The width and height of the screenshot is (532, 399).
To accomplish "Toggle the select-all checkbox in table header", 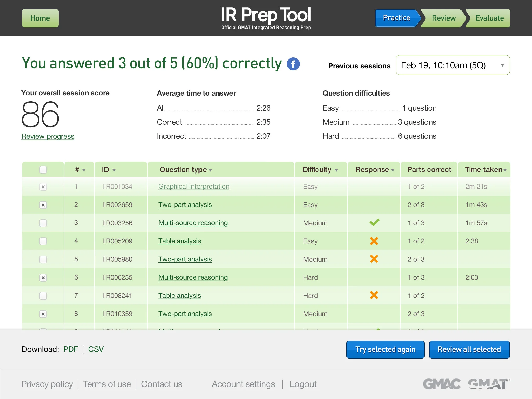I will 43,170.
